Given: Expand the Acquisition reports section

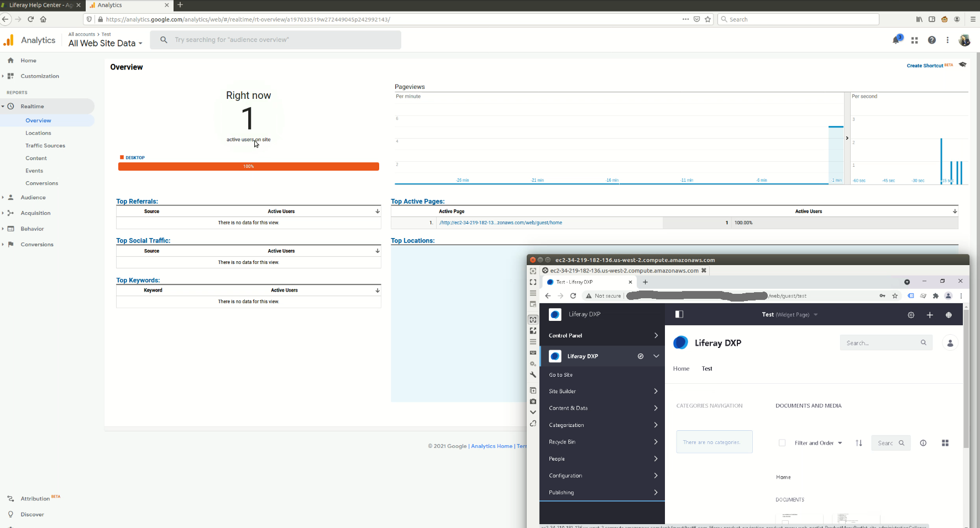Looking at the screenshot, I should click(x=3, y=213).
